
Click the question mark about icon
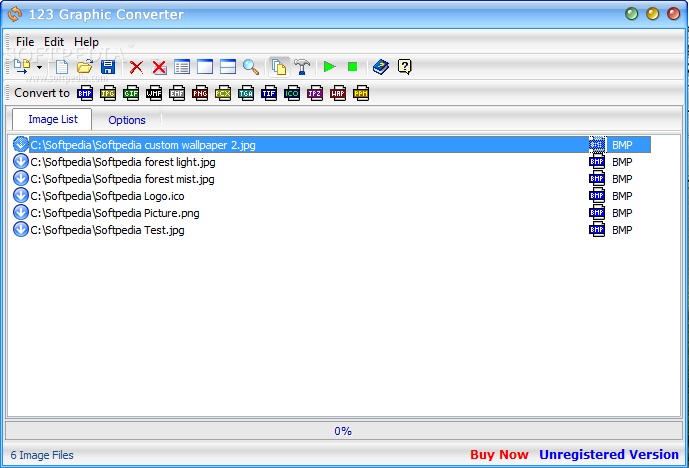tap(404, 67)
